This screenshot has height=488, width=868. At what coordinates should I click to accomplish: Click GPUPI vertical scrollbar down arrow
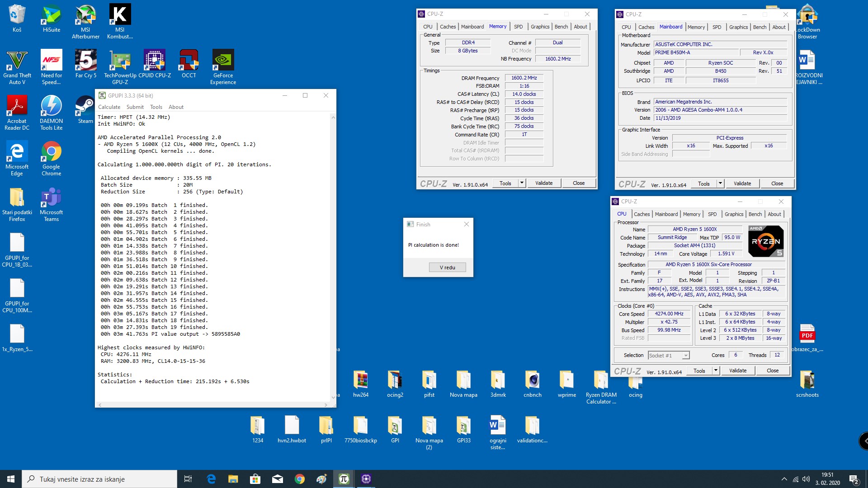tap(333, 398)
